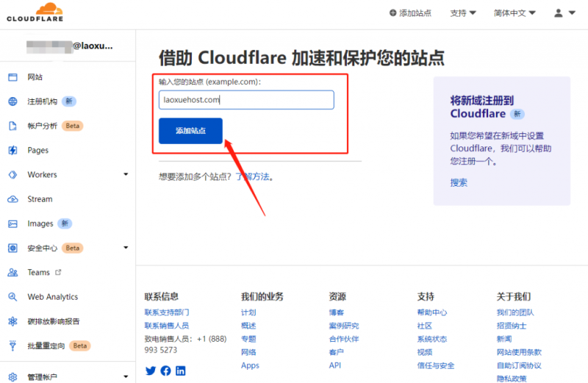
Task: Open the 网站 sidebar icon
Action: pos(12,77)
